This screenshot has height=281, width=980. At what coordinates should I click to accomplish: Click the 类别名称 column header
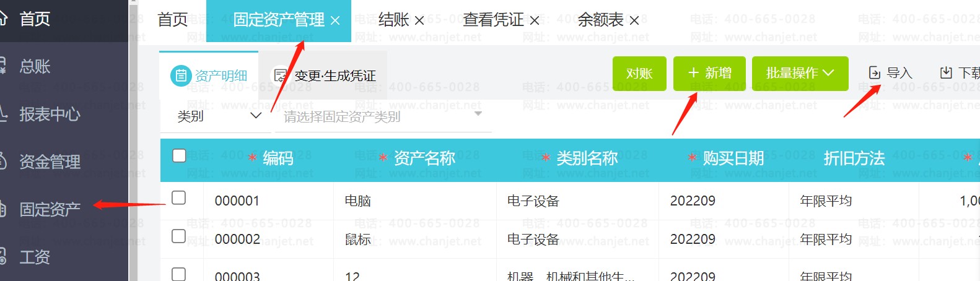point(587,158)
